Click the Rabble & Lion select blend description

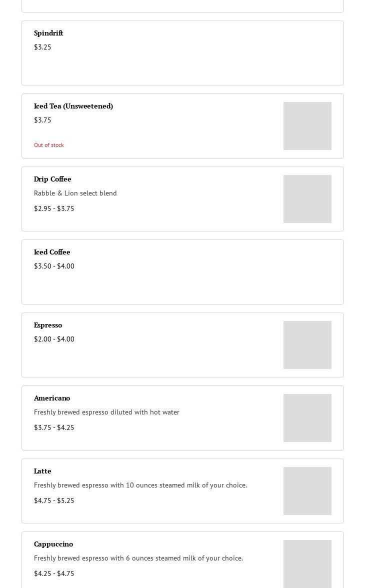point(75,193)
